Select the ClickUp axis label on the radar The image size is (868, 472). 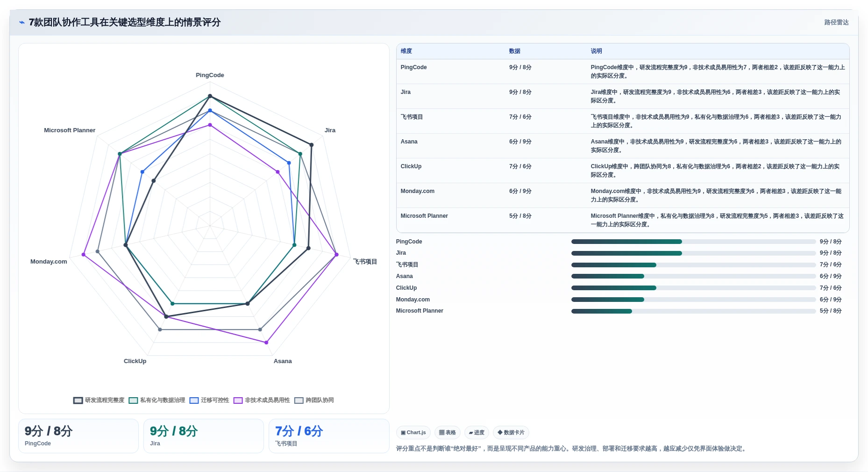(x=135, y=361)
